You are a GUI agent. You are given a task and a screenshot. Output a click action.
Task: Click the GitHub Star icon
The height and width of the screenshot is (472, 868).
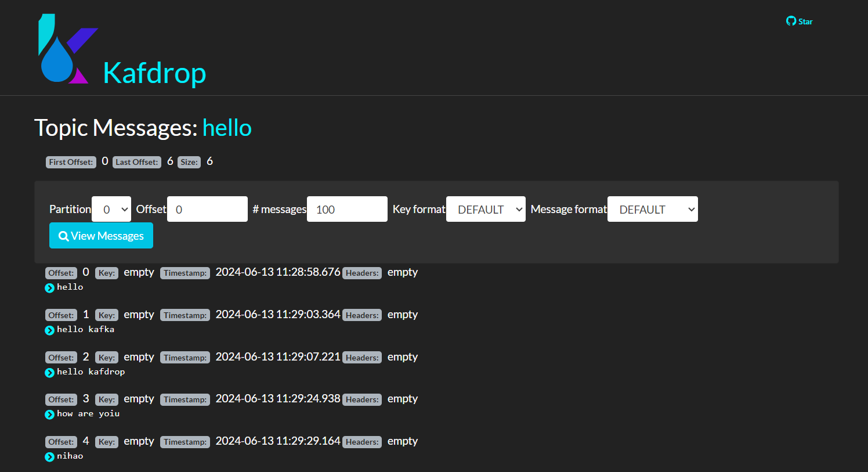[791, 21]
